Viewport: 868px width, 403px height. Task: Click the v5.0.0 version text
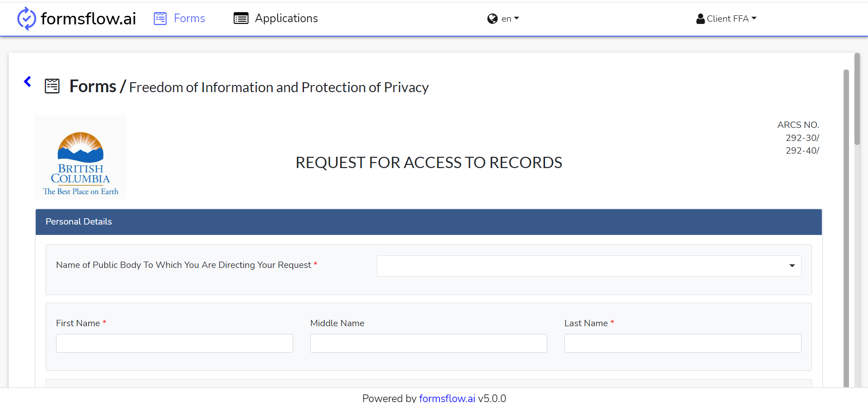[492, 398]
